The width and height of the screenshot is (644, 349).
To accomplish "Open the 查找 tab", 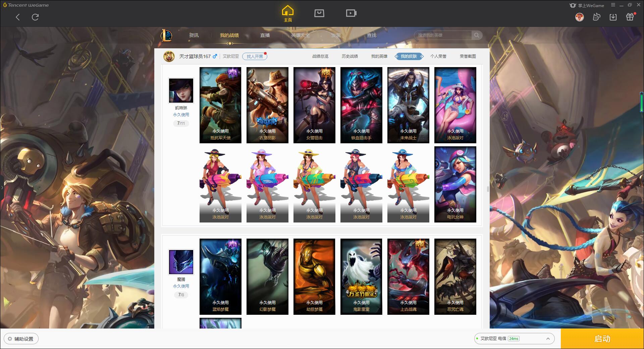I will [x=372, y=35].
